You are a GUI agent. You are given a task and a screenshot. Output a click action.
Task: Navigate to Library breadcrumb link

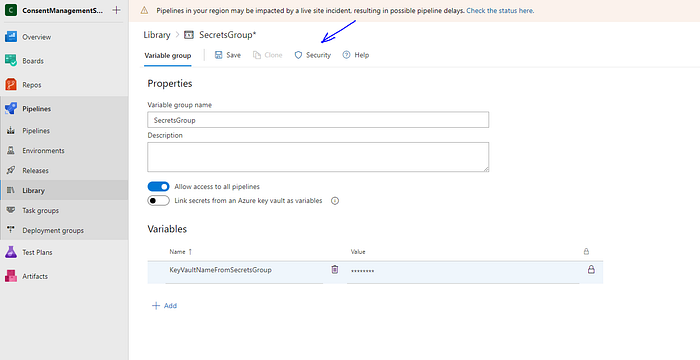point(157,35)
